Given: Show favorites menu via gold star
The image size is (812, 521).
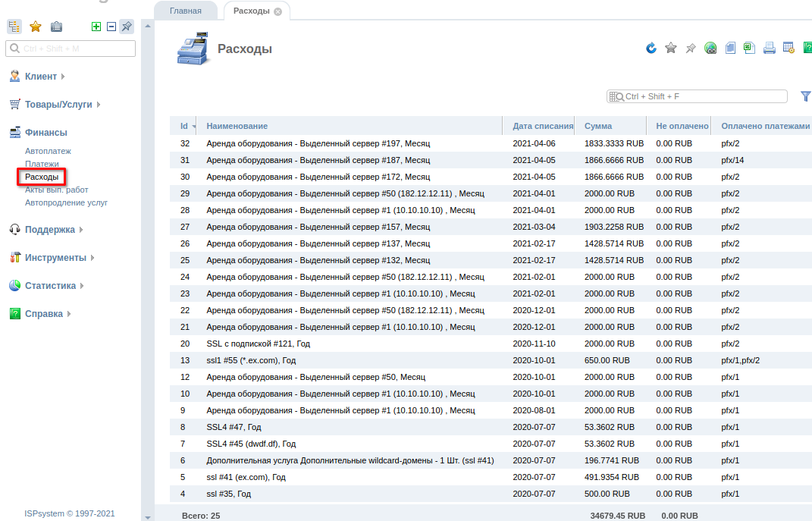Looking at the screenshot, I should (x=36, y=27).
